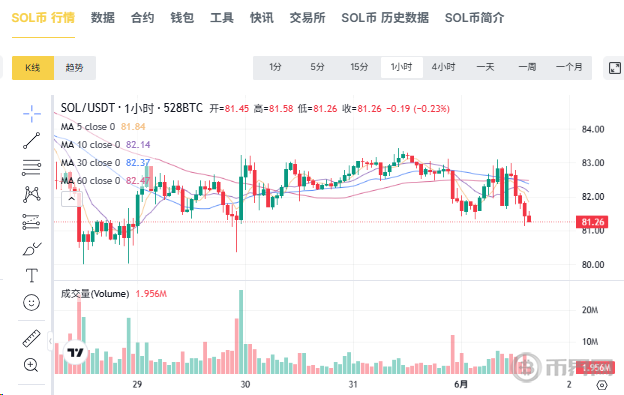Select the ruler measure tool
This screenshot has height=395, width=624.
click(31, 339)
